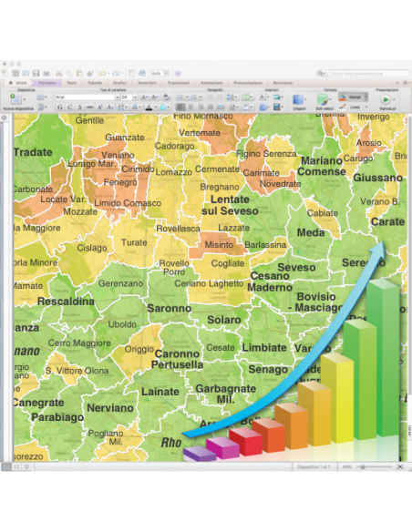Click the Open file folder icon
412x532 pixels.
pos(26,73)
